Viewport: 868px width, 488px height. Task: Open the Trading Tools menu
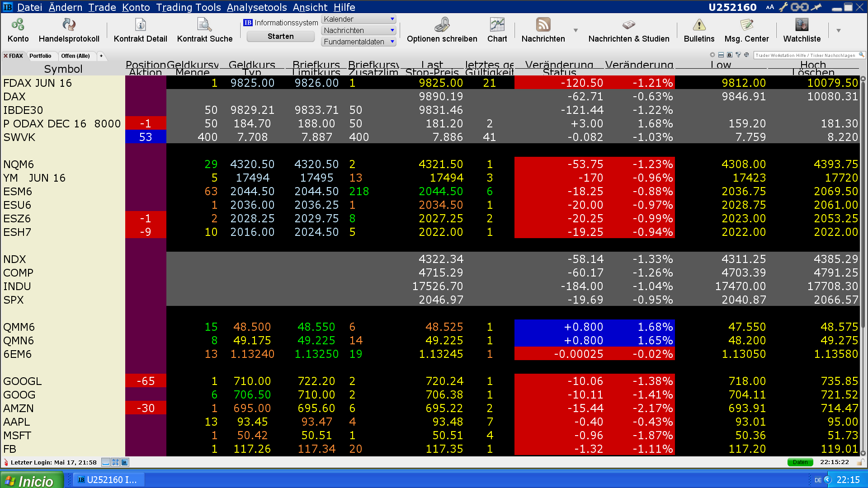pos(188,7)
